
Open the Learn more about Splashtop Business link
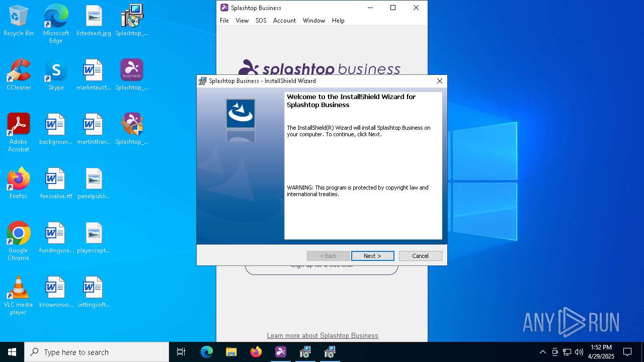tap(323, 335)
